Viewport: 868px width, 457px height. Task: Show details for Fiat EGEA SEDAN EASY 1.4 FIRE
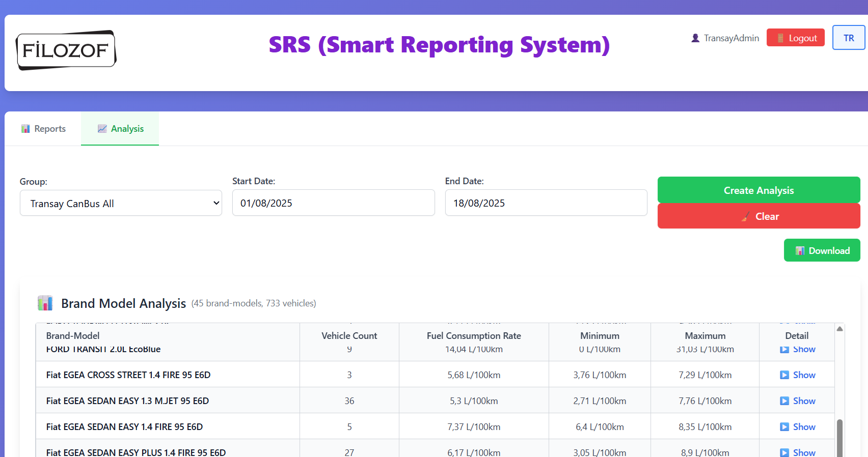click(797, 426)
